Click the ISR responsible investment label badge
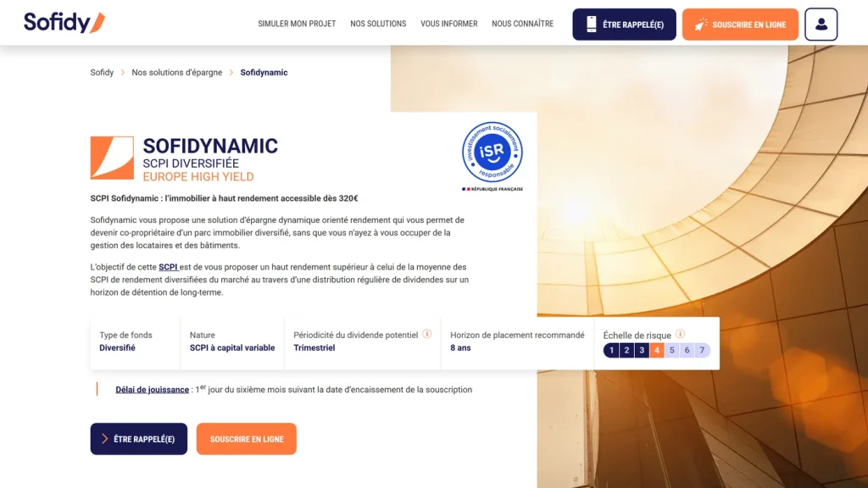 pyautogui.click(x=492, y=152)
